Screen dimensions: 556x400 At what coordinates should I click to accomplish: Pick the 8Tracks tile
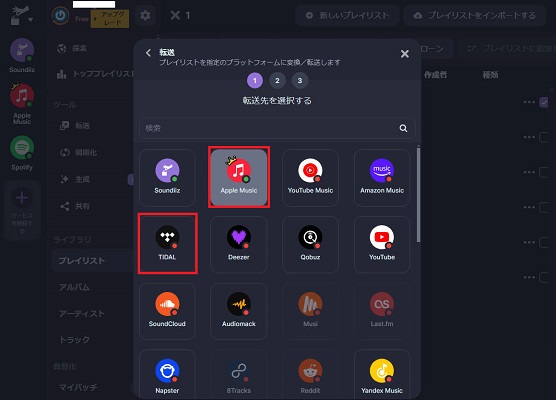[x=239, y=374]
